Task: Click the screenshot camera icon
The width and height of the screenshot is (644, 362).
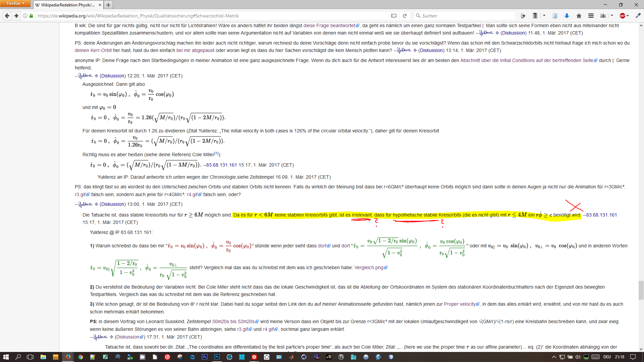Action: (603, 16)
